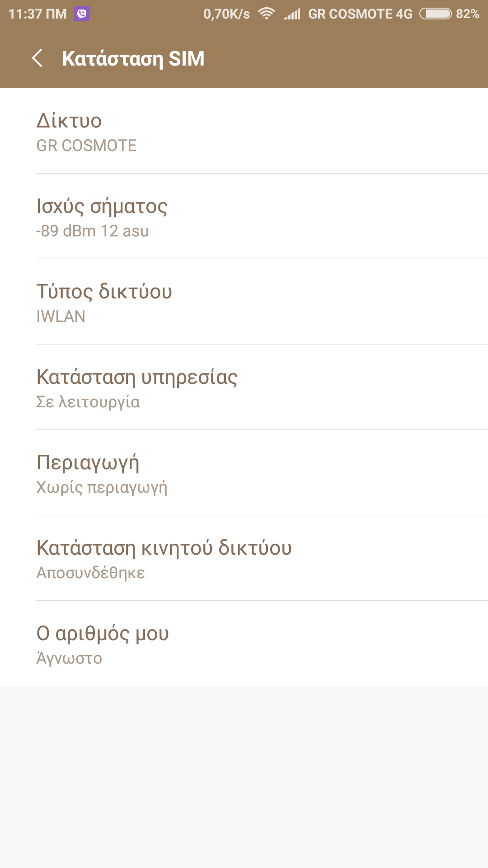The height and width of the screenshot is (868, 488).
Task: Open Κατάσταση υπηρεσίας entry
Action: tap(244, 387)
